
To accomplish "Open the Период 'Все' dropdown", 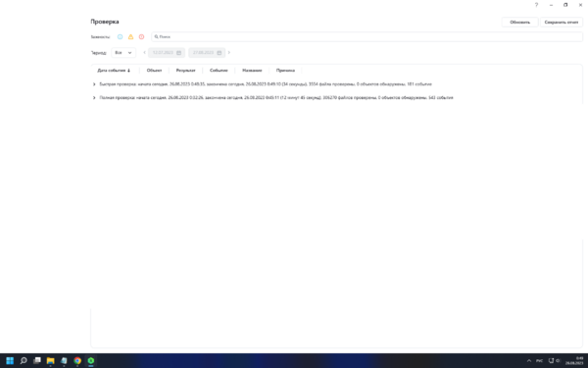I will (123, 53).
